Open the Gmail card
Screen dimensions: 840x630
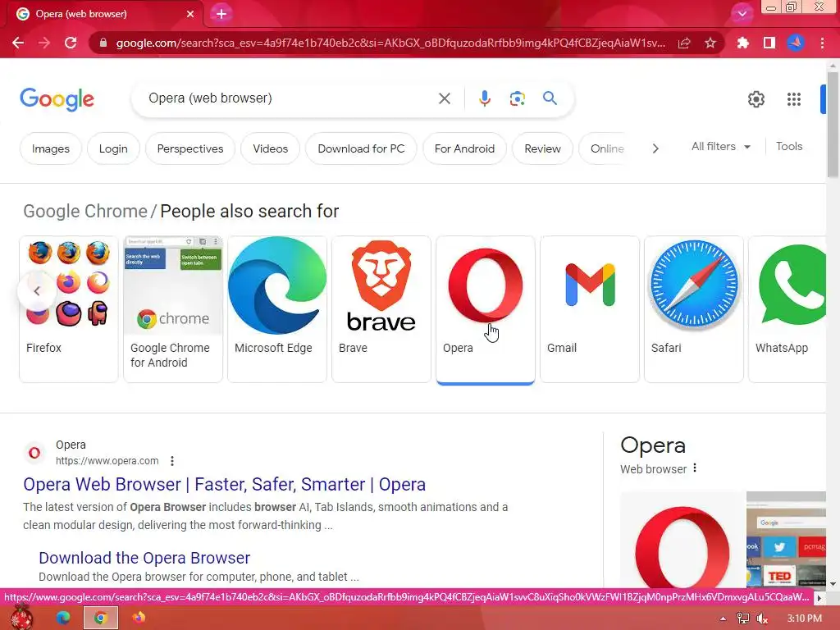tap(590, 309)
